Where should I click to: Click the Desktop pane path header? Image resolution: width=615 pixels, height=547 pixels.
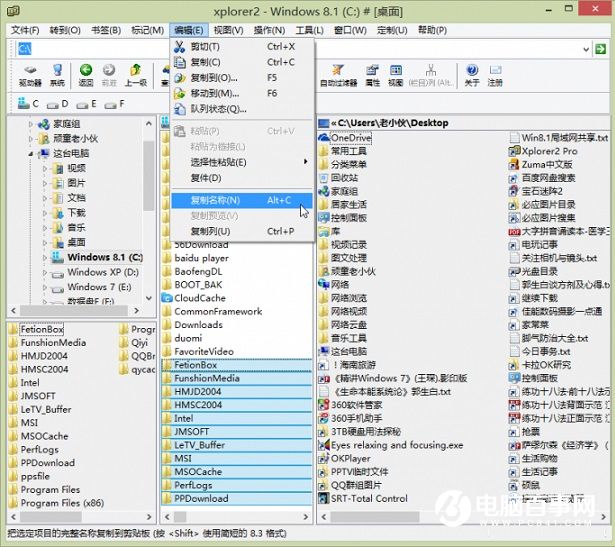pos(463,123)
